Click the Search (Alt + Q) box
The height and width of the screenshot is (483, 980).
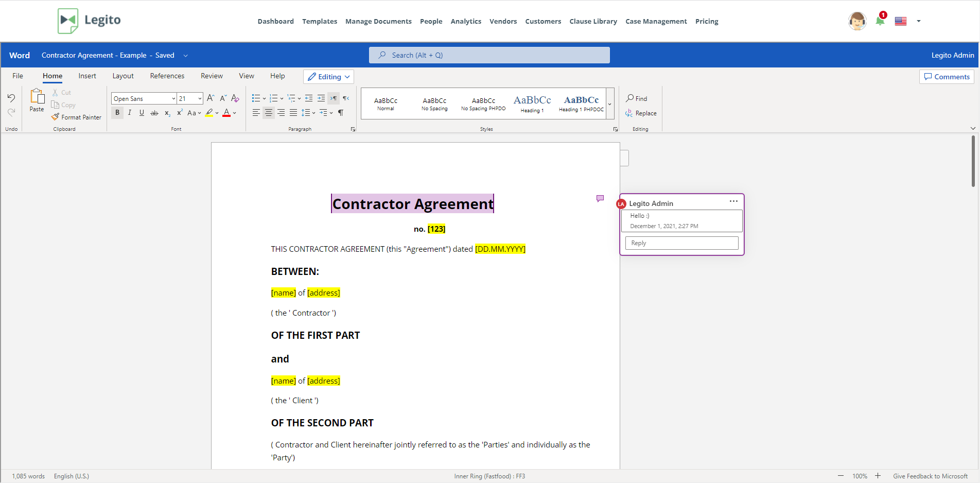coord(489,55)
